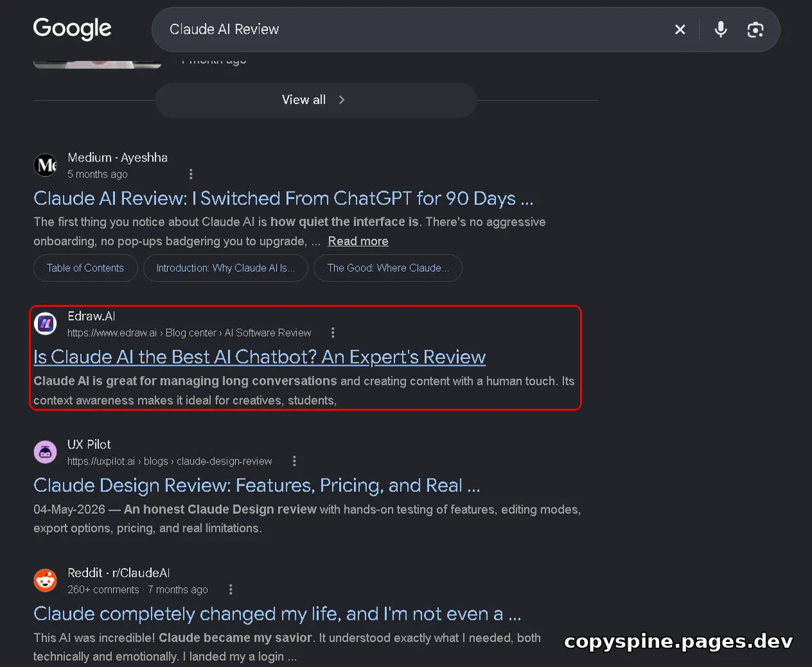Open search by image camera icon
This screenshot has width=812, height=667.
[755, 30]
